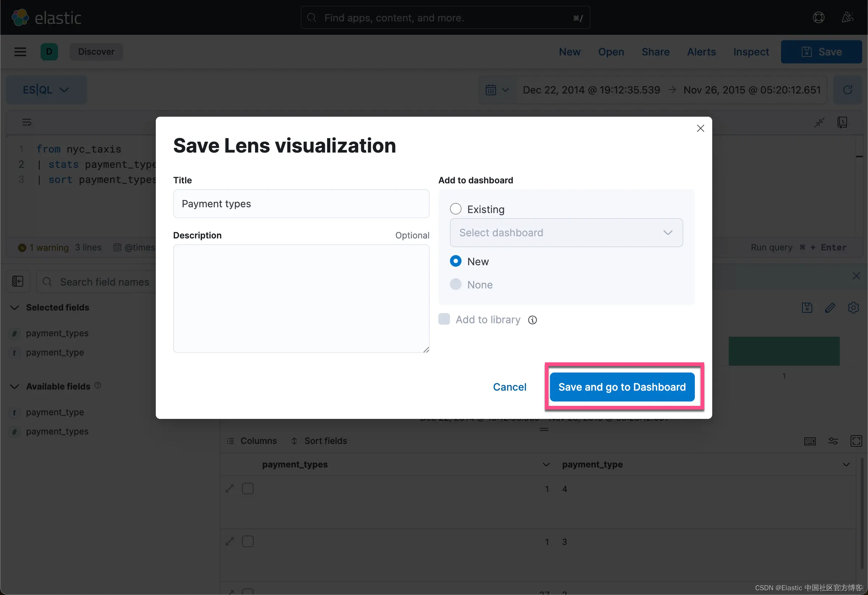This screenshot has width=868, height=595.
Task: Collapse the Selected fields section
Action: click(x=14, y=307)
